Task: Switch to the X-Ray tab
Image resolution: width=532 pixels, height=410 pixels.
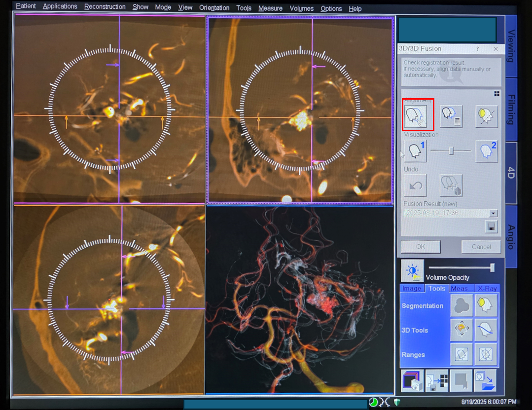Action: [x=487, y=289]
